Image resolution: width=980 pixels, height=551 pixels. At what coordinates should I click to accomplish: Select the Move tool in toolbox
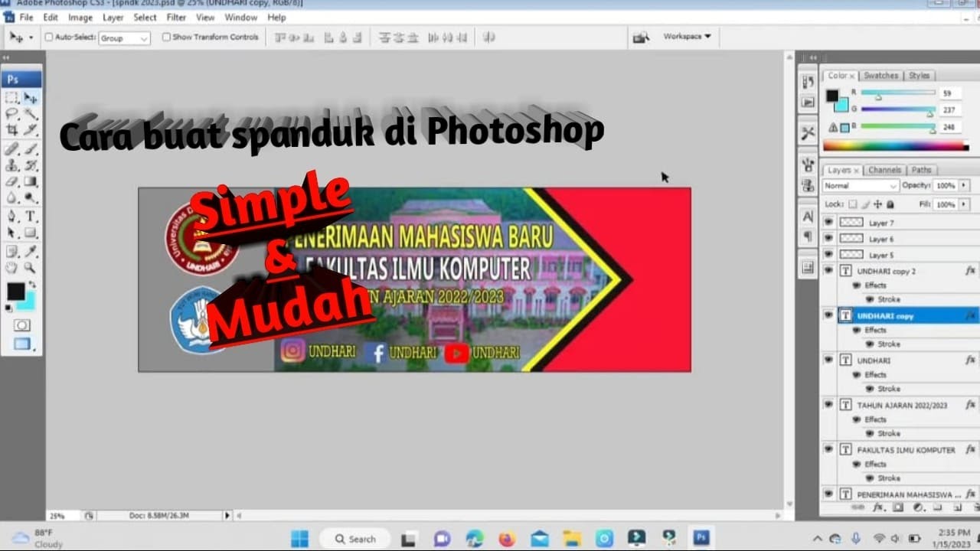tap(31, 98)
